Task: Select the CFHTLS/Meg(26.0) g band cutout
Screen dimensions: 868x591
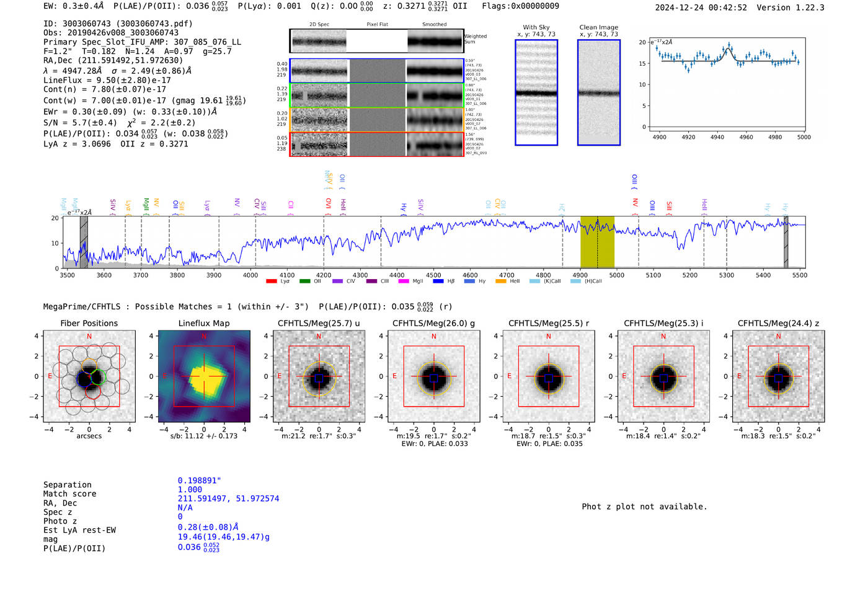Action: tap(433, 376)
